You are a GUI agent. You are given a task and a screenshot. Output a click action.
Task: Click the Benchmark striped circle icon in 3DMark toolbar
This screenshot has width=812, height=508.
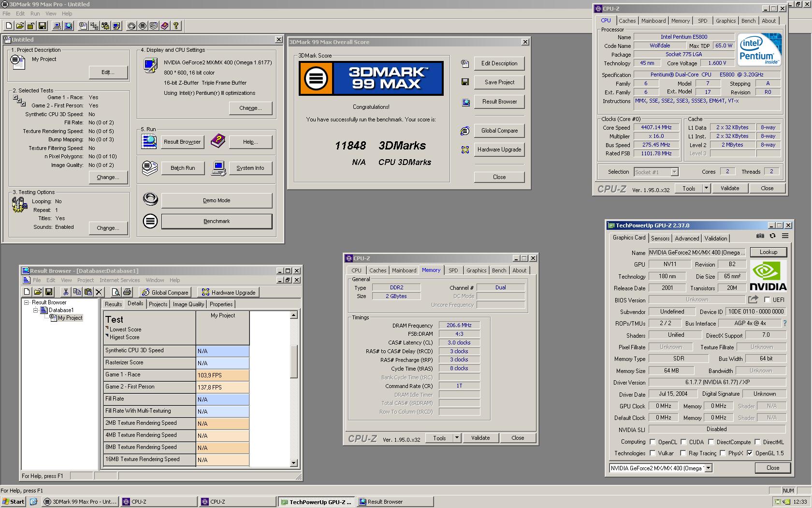coord(142,26)
